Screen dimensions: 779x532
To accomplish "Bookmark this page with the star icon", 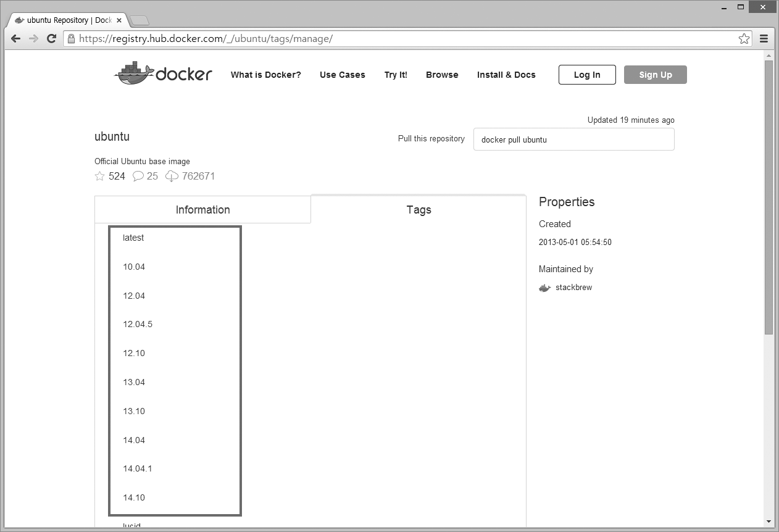I will pos(744,39).
